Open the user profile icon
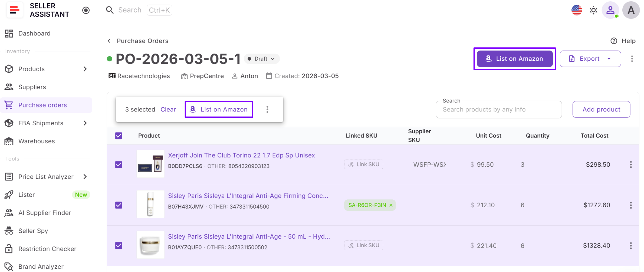 610,10
